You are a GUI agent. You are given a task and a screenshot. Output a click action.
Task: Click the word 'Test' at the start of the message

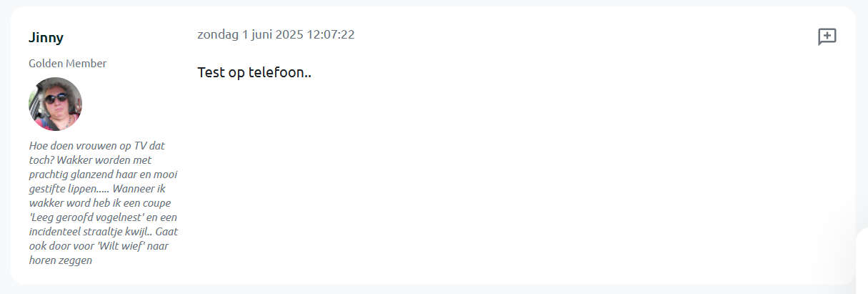210,72
